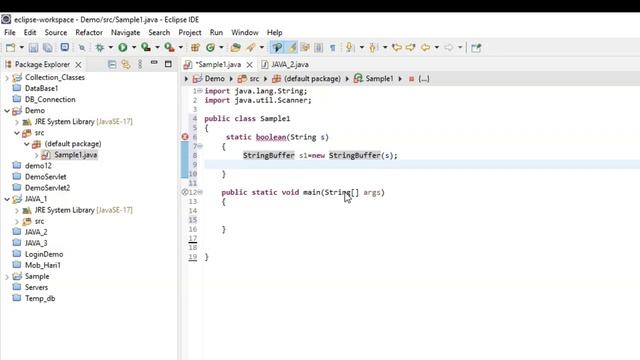The height and width of the screenshot is (360, 640).
Task: Click the Run External Tools icon
Action: pos(169,48)
